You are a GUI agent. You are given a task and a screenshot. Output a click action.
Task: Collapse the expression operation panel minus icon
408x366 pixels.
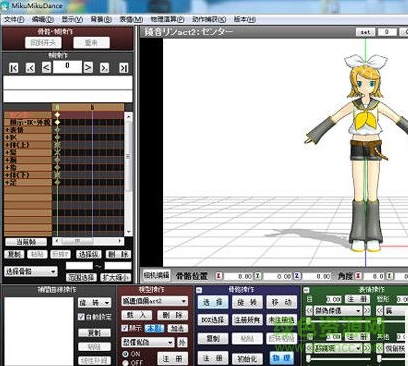[x=307, y=290]
